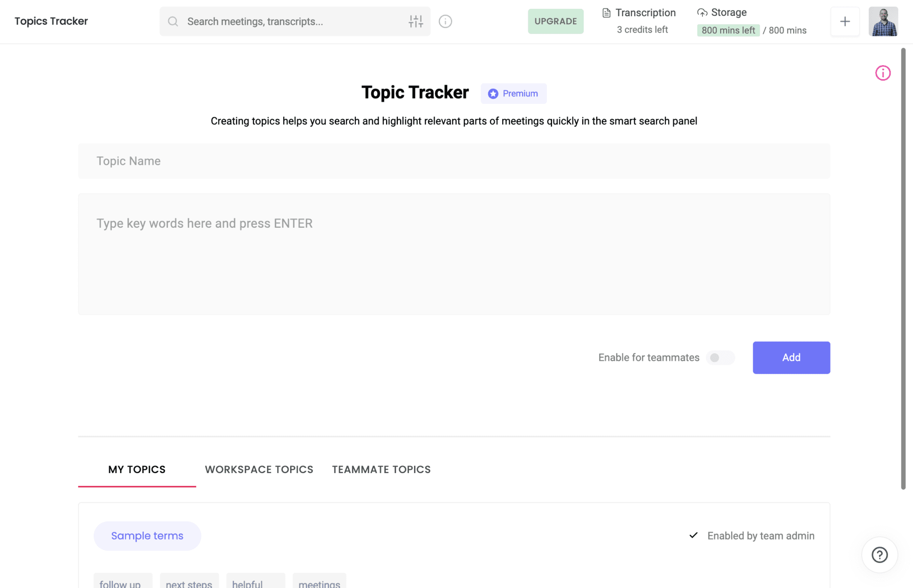913x588 pixels.
Task: Click the Transcription document icon
Action: click(606, 13)
